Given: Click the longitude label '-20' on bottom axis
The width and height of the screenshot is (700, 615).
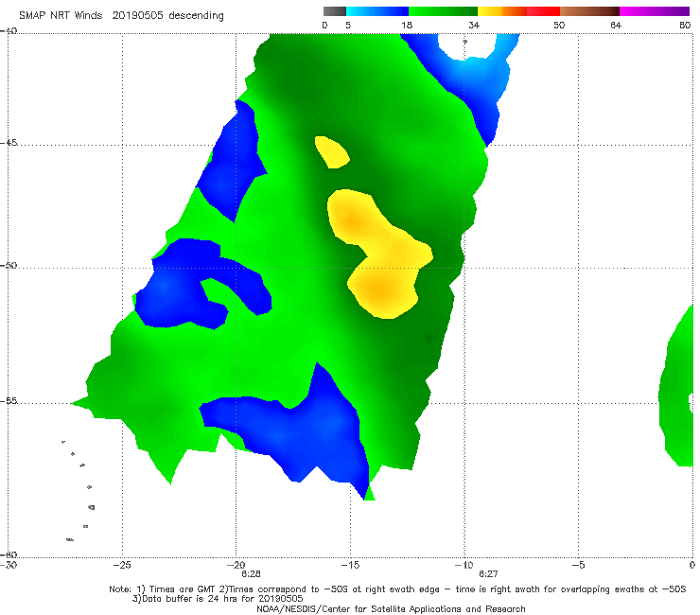Looking at the screenshot, I should 236,565.
